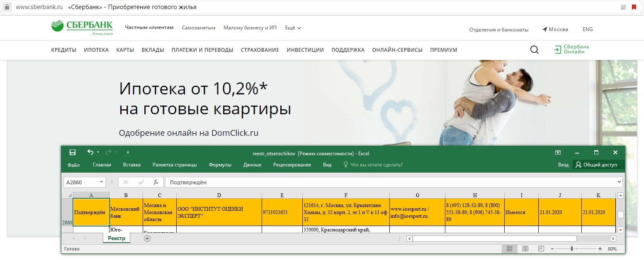The image size is (644, 260).
Task: Click the horizontal scrollbar right arrow
Action: point(613,238)
